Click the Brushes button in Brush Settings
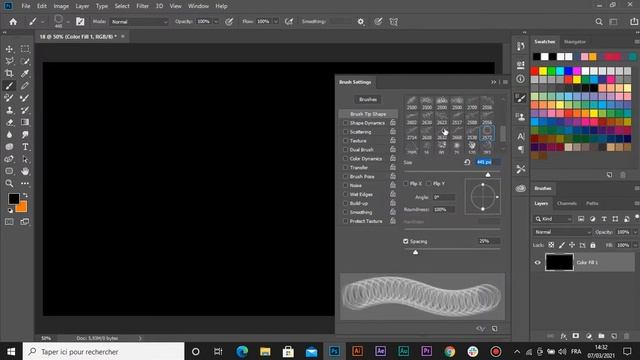 [x=368, y=99]
